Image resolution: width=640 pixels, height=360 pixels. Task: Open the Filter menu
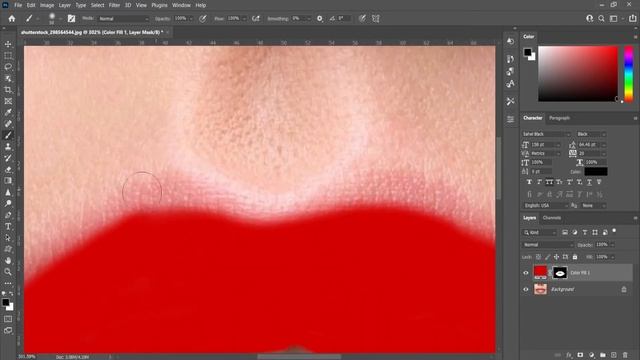(114, 5)
